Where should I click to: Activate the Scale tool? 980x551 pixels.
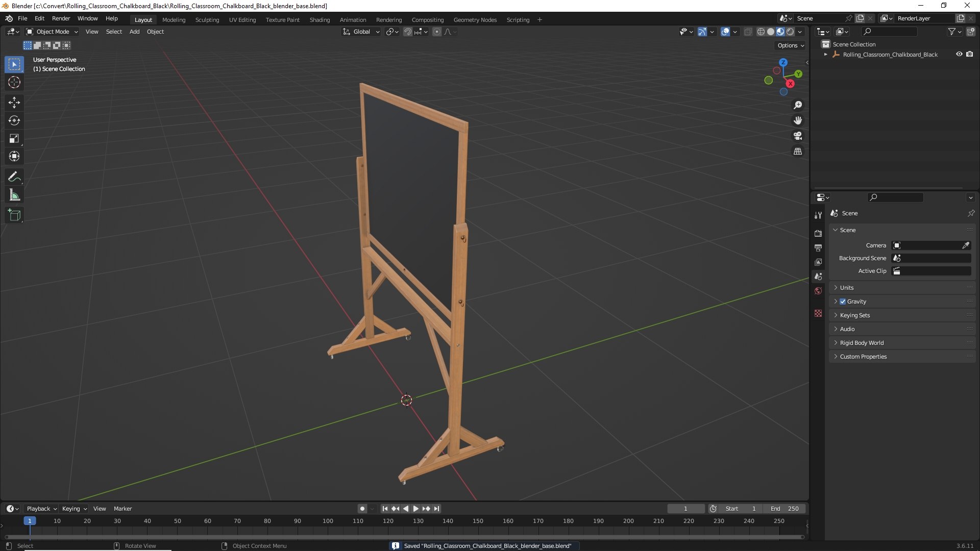click(14, 138)
